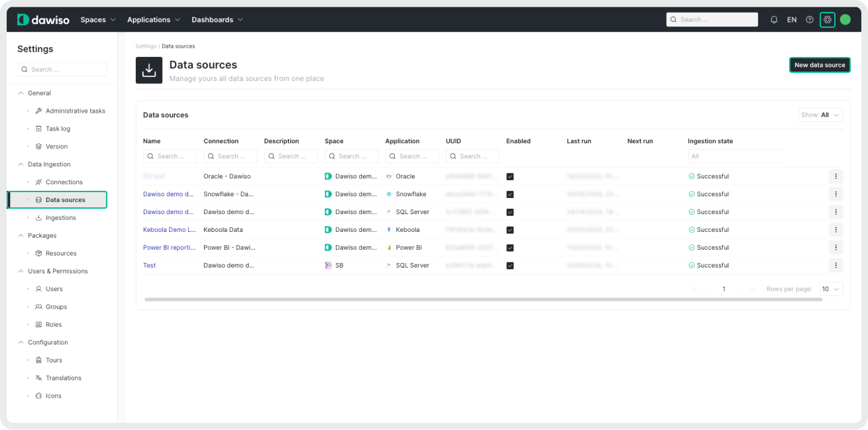The height and width of the screenshot is (430, 868).
Task: Open the help question mark icon
Action: click(809, 20)
